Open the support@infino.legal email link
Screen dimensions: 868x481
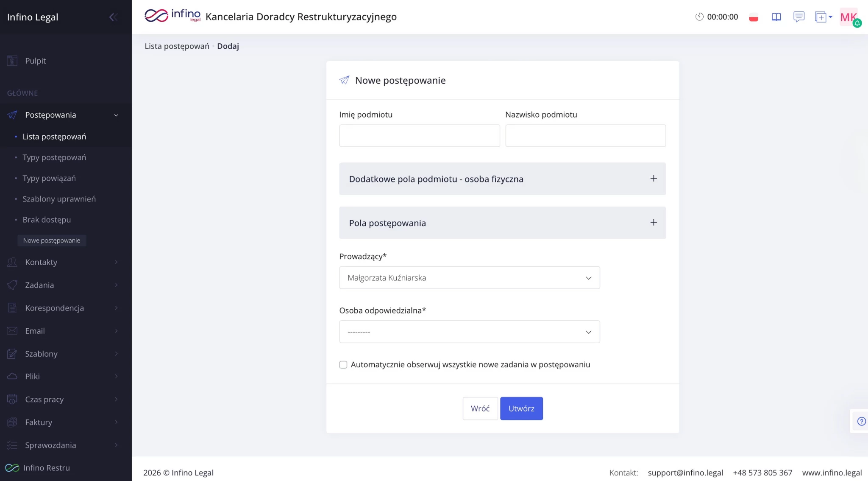point(685,473)
